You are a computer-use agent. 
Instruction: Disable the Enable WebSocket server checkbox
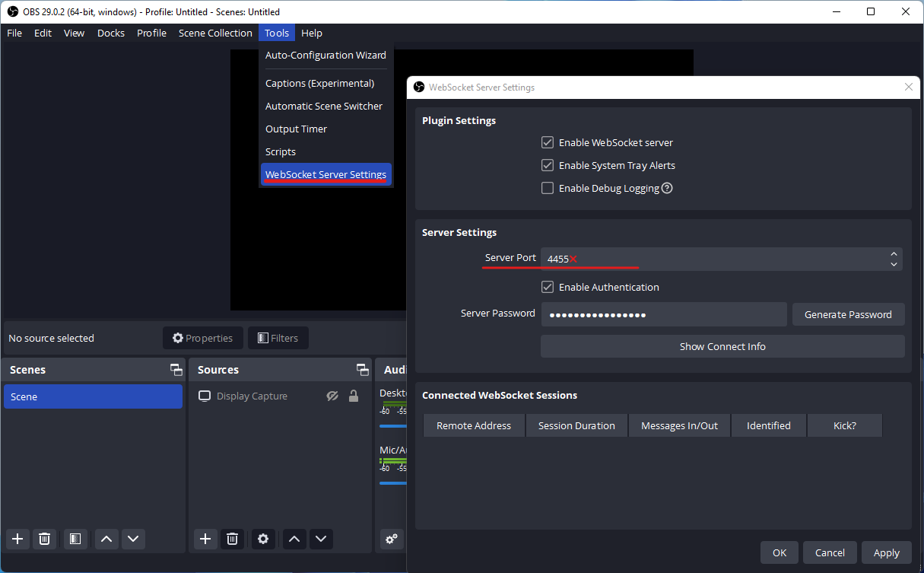click(x=547, y=142)
